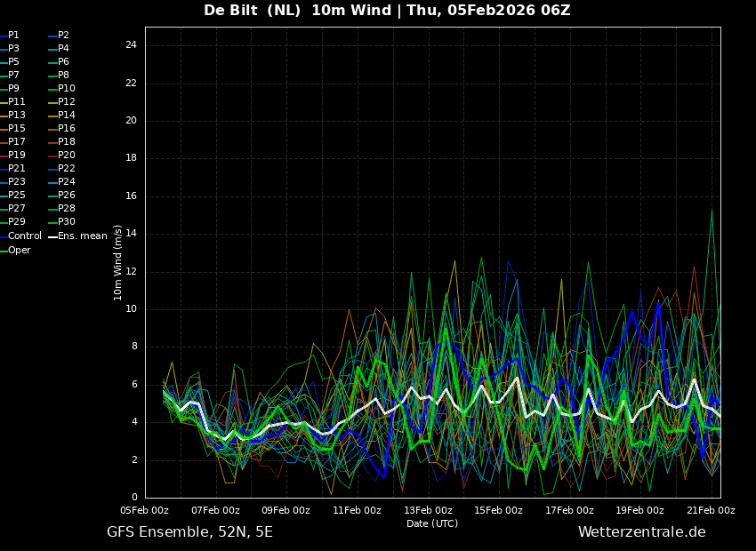
Task: Click the white Ens. mean line swatch
Action: pyautogui.click(x=52, y=236)
